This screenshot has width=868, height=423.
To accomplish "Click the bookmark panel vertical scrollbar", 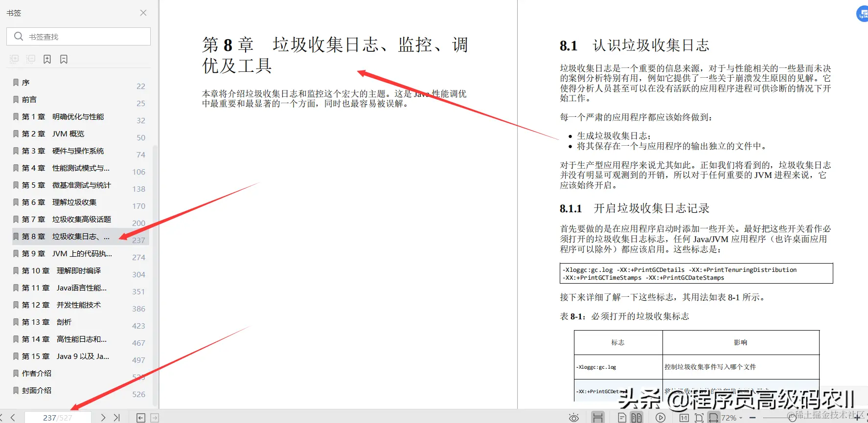I will (155, 276).
